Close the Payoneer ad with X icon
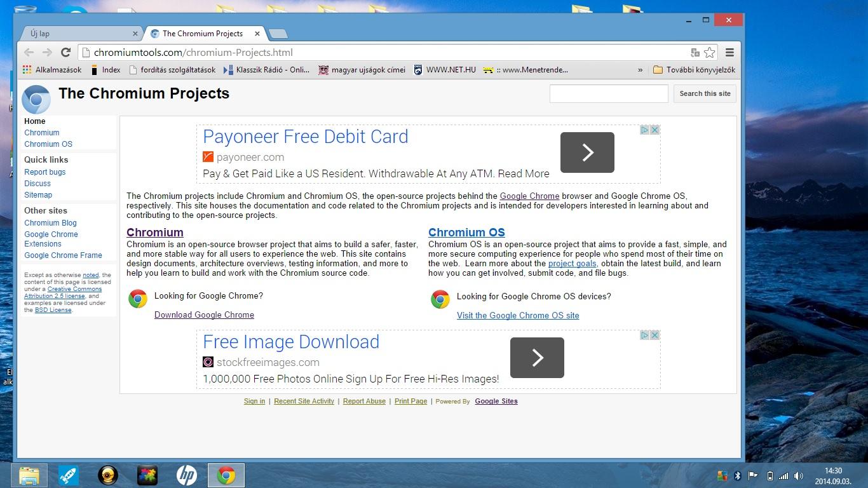The width and height of the screenshot is (868, 488). (655, 130)
